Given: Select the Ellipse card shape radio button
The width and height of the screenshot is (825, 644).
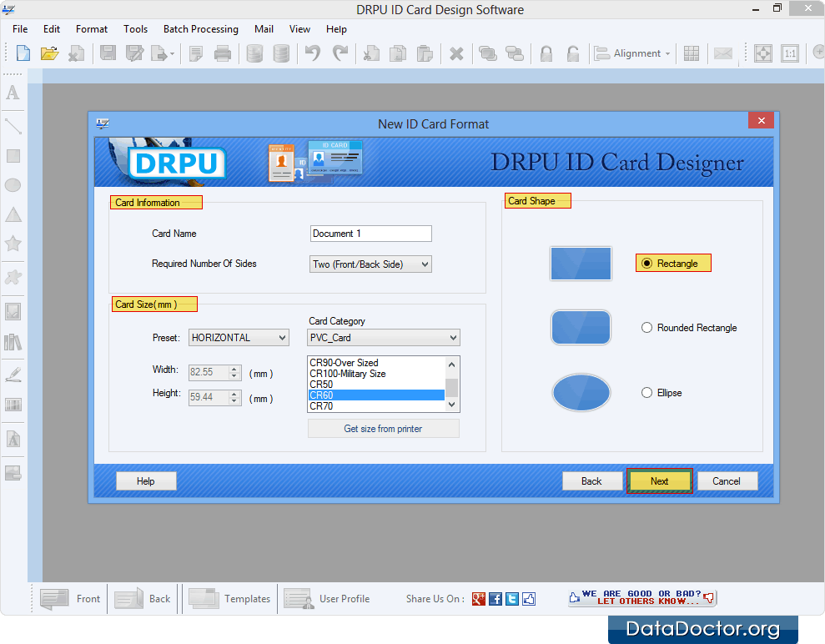Looking at the screenshot, I should coord(646,393).
